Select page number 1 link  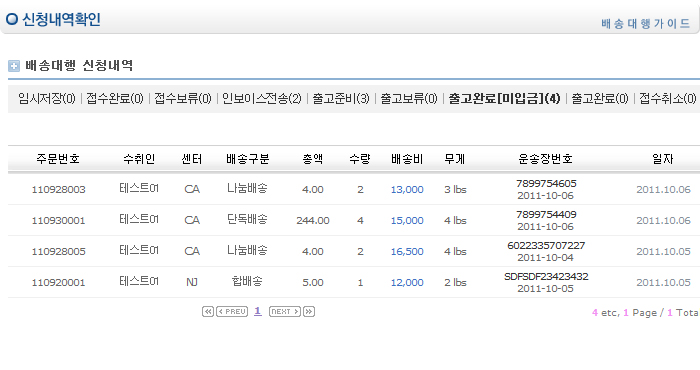(x=258, y=311)
